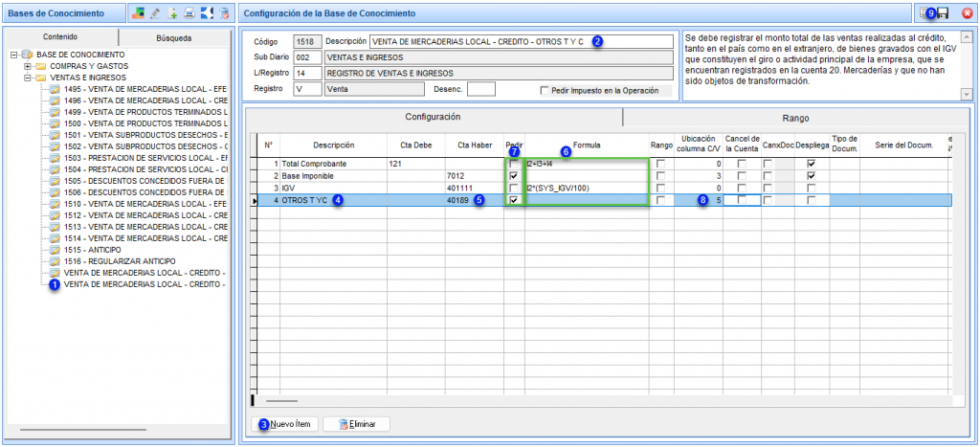Screen dimensions: 980x447
Task: Click the document icon of tree item 1501
Action: [55, 135]
